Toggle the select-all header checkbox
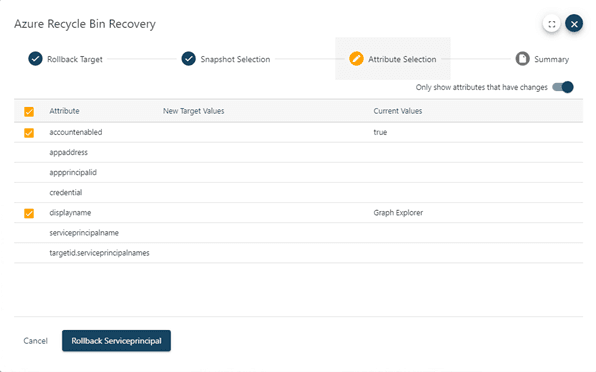Screen dimensions: 596x372 coord(29,111)
